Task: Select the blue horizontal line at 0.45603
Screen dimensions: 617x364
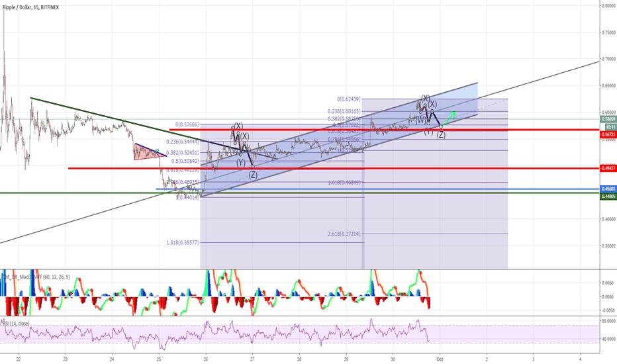Action: click(x=378, y=189)
